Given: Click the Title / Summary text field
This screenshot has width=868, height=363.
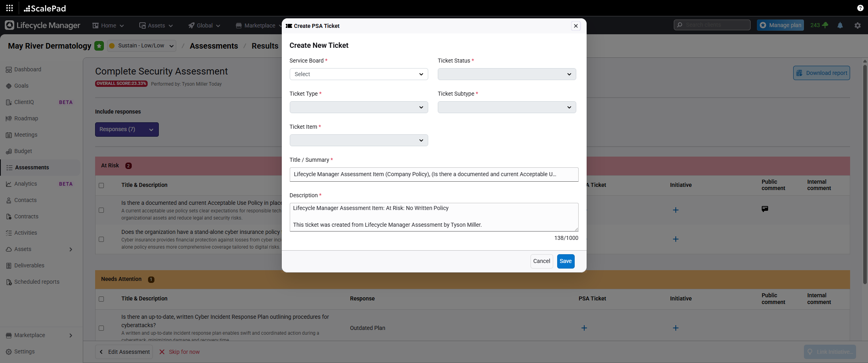Looking at the screenshot, I should coord(433,174).
